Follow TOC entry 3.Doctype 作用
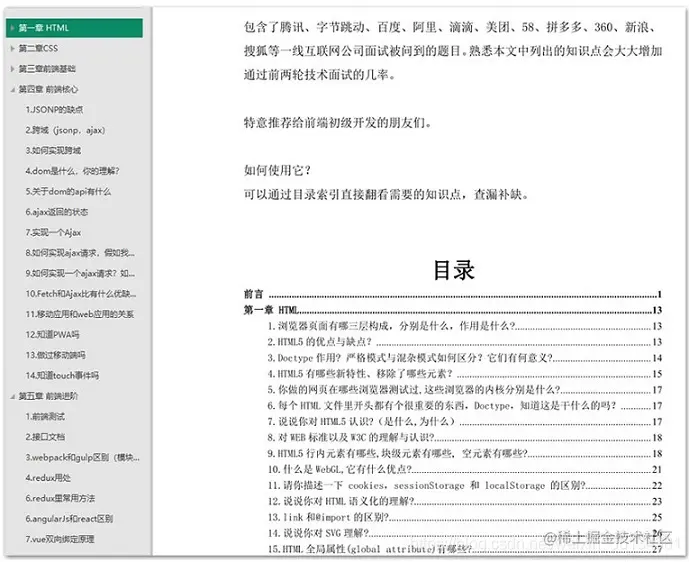 coord(465,358)
